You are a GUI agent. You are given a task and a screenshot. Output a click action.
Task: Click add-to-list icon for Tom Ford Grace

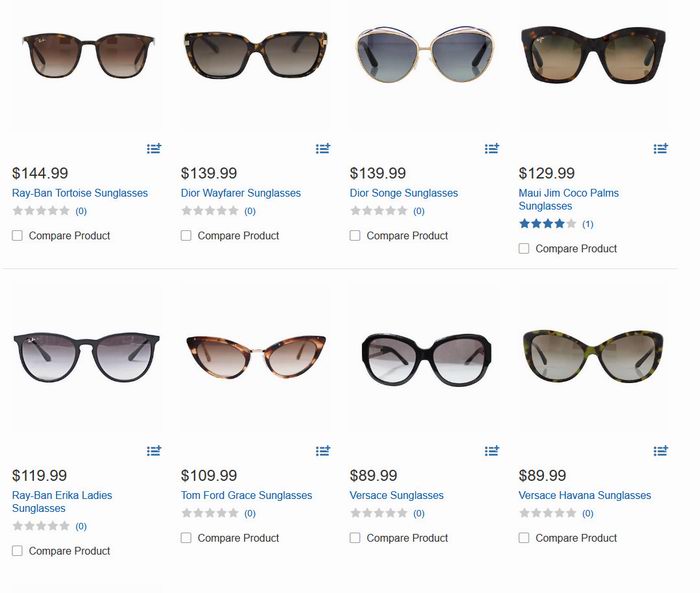click(x=323, y=451)
